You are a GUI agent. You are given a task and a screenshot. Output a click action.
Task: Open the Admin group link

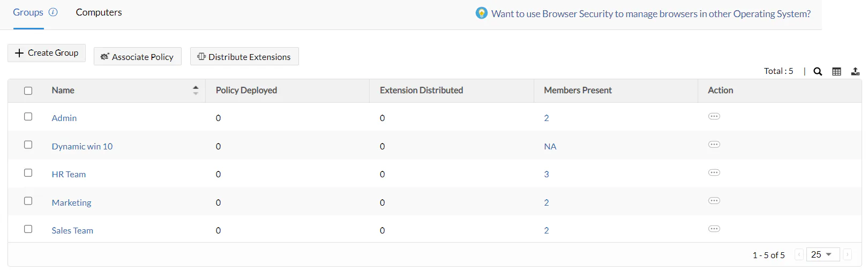(x=64, y=118)
